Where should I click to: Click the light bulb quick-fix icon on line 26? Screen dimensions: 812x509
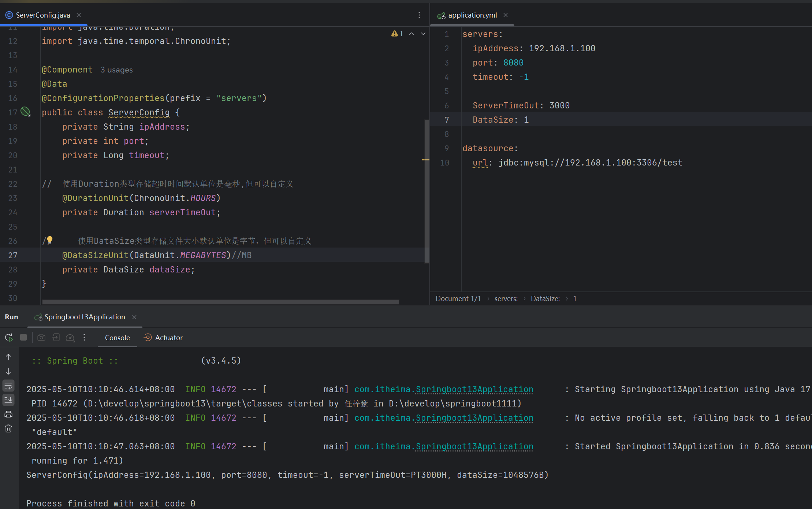coord(50,240)
